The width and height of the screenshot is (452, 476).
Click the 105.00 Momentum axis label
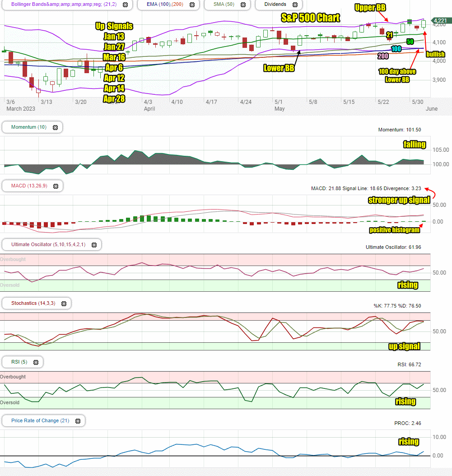tap(441, 150)
